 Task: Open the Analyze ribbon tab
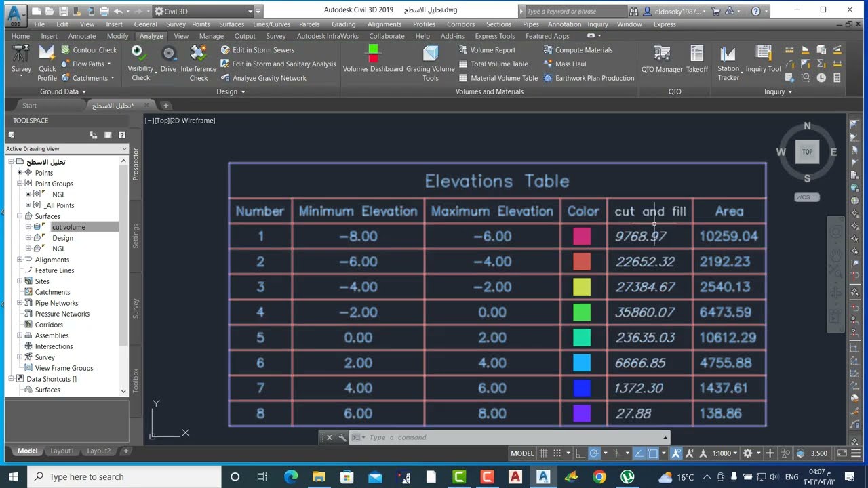click(151, 36)
